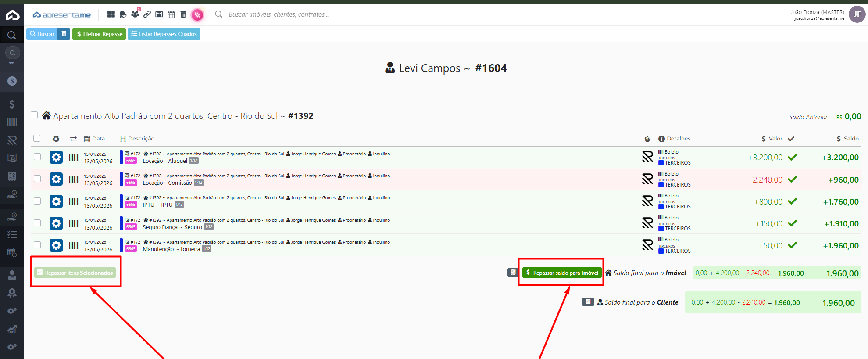Viewport: 868px width, 359px height.
Task: Open the pink AI sparkle assistant button
Action: 197,15
